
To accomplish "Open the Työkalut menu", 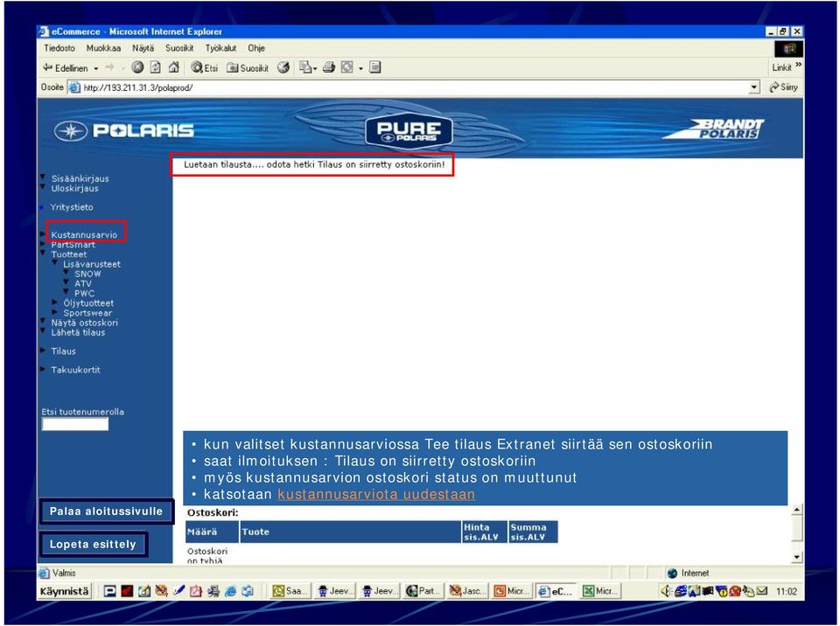I will coord(220,48).
